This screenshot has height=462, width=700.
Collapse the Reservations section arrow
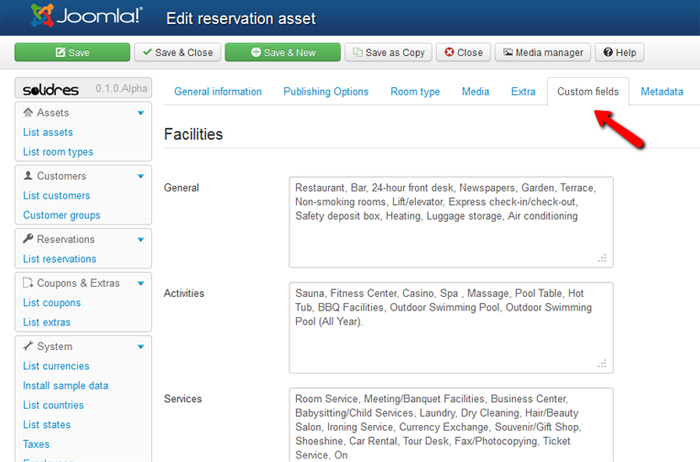pos(141,240)
